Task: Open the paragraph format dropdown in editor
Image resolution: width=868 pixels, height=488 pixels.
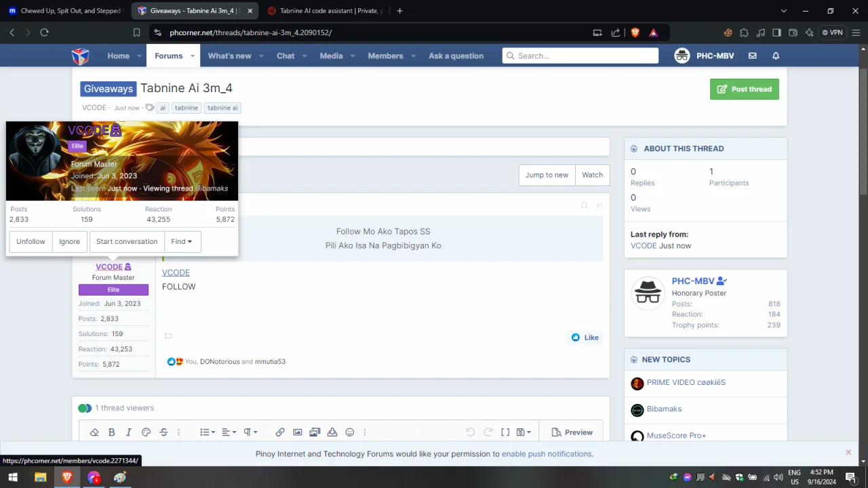Action: [x=250, y=432]
